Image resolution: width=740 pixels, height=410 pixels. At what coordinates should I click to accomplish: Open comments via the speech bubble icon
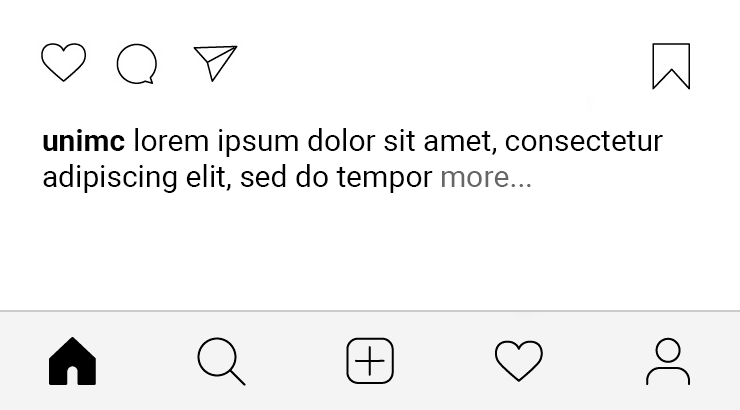137,64
